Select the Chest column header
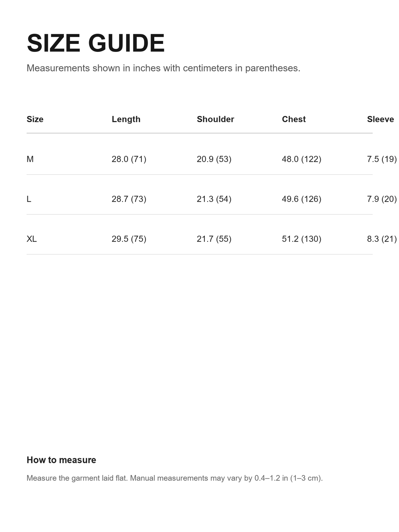Viewport: 399px width, 532px height. [294, 119]
